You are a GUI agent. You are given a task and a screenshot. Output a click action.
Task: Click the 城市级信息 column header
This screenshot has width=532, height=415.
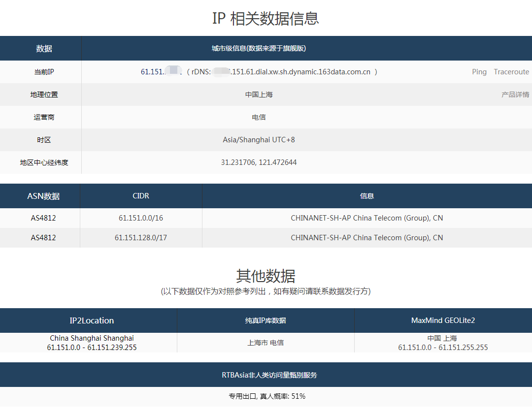pyautogui.click(x=259, y=48)
